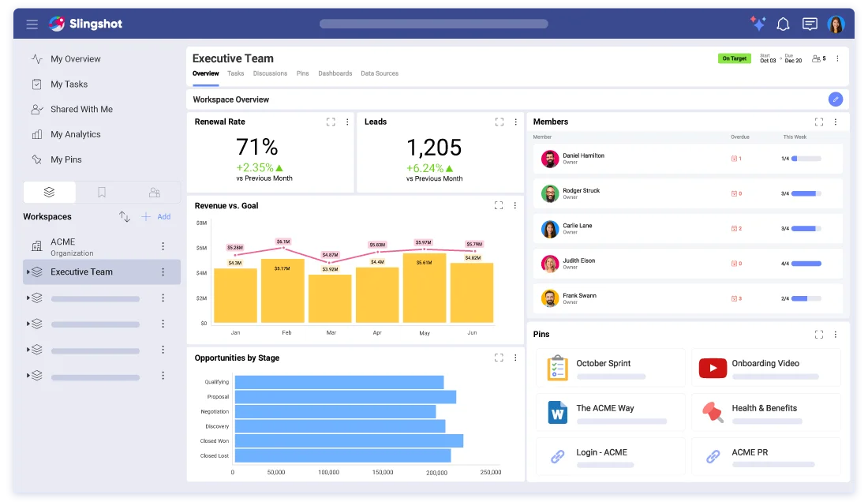Click the blue pencil edit toggle on Workspace Overview
This screenshot has width=868, height=502.
[x=836, y=99]
